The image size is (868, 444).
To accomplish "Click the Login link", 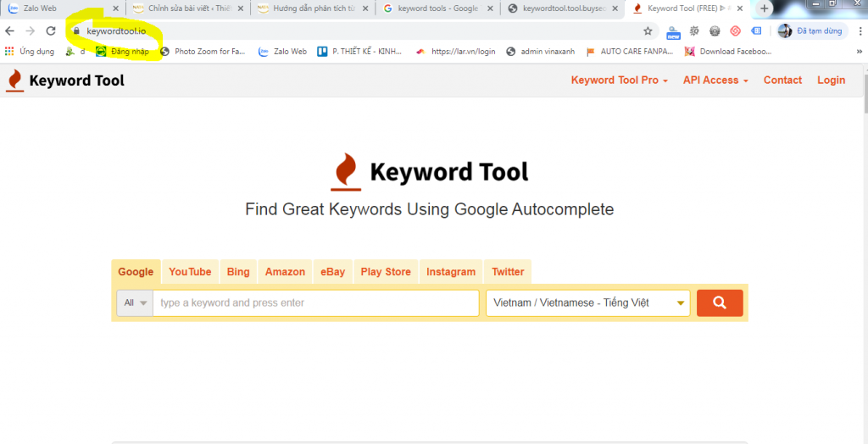I will [831, 80].
